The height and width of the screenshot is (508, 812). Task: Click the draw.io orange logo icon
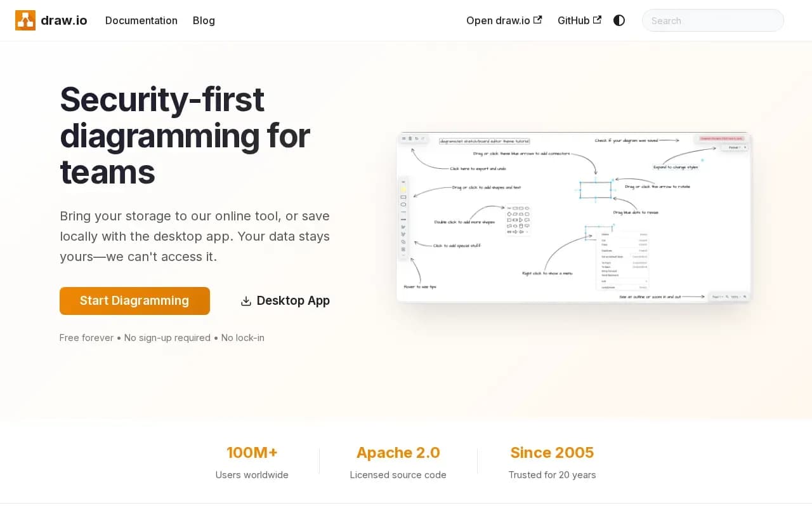point(25,20)
